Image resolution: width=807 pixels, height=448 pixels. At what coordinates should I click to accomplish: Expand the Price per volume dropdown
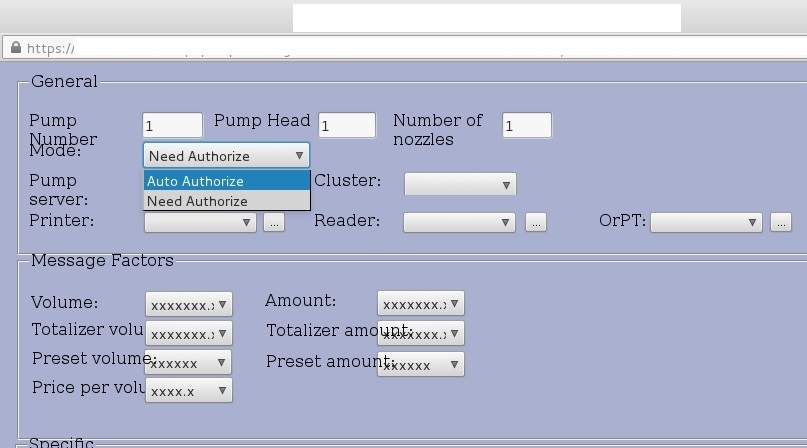[x=188, y=391]
